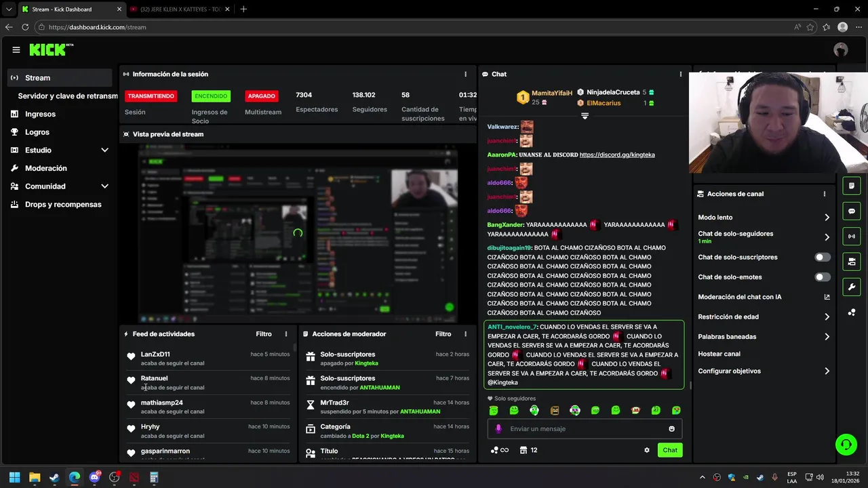Open the discord.gg/kingteka link in chat

pyautogui.click(x=617, y=155)
